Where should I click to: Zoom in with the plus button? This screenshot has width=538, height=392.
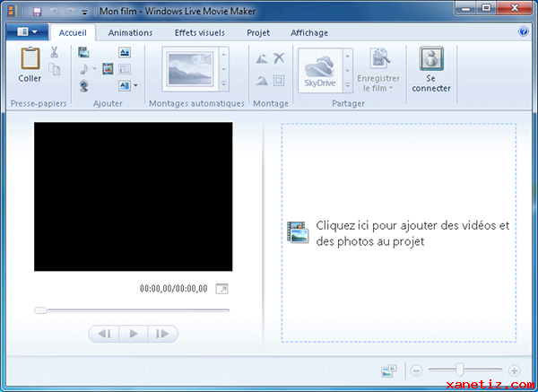click(x=514, y=370)
